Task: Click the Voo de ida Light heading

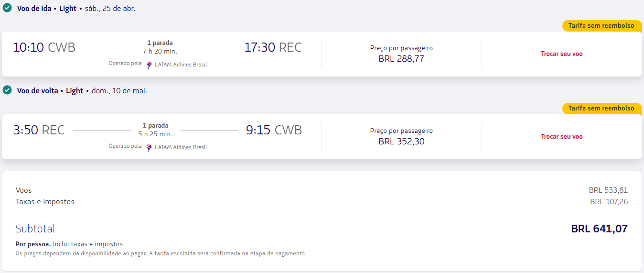Action: tap(47, 9)
